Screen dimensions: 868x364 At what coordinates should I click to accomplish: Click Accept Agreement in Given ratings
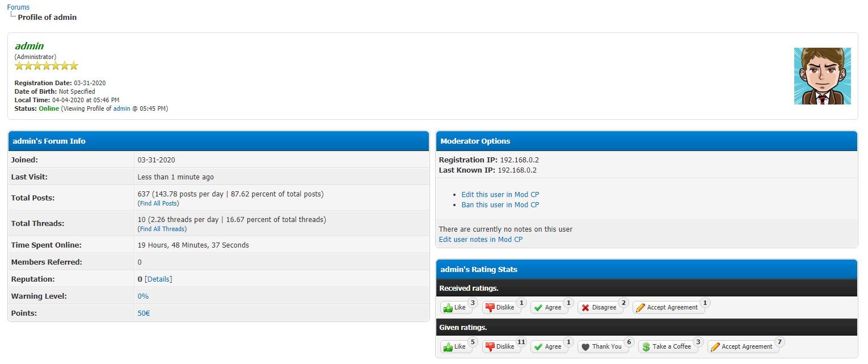click(744, 346)
